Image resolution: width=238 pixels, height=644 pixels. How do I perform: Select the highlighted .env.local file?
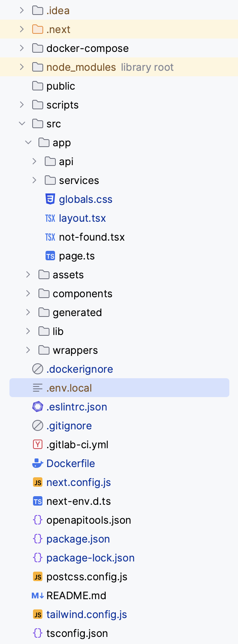point(69,388)
